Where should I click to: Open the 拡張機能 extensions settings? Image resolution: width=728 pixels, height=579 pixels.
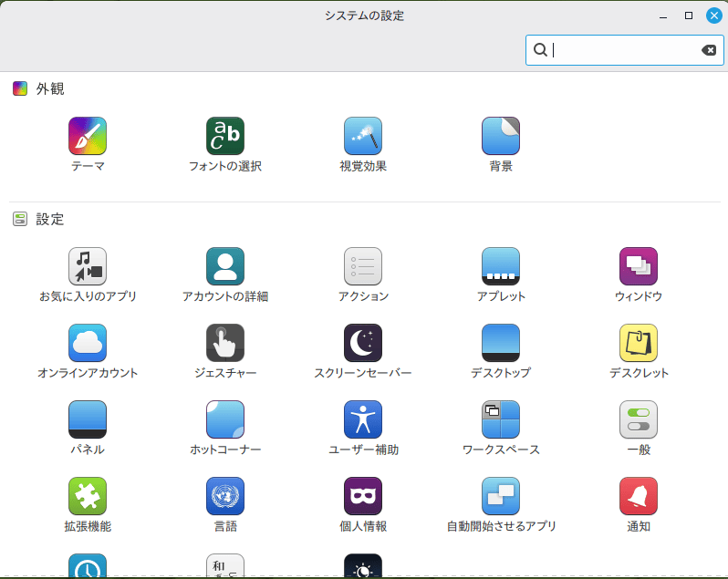[88, 496]
